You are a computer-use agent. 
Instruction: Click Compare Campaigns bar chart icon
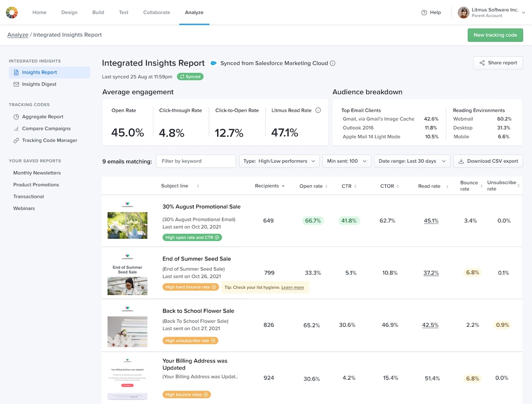point(16,129)
